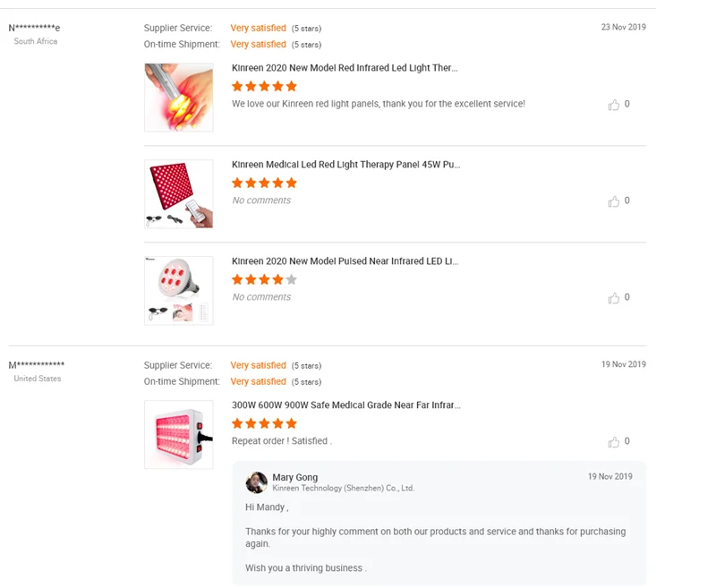716x588 pixels.
Task: Click South Africa reviewer name N**********e
Action: pos(35,28)
